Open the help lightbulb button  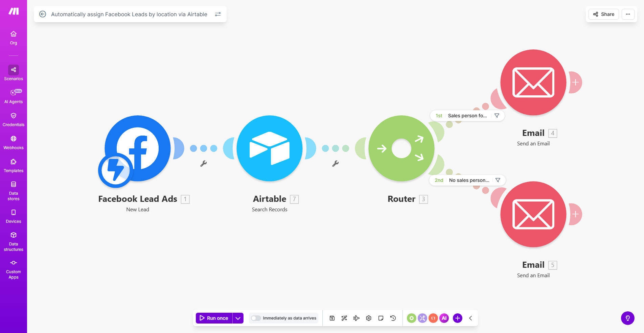point(628,318)
